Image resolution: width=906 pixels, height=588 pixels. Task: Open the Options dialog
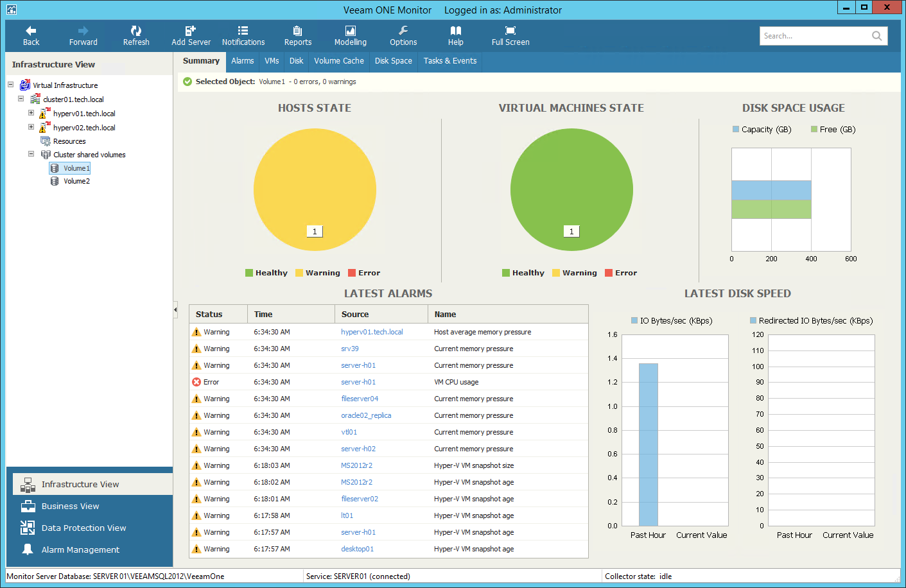(x=403, y=36)
